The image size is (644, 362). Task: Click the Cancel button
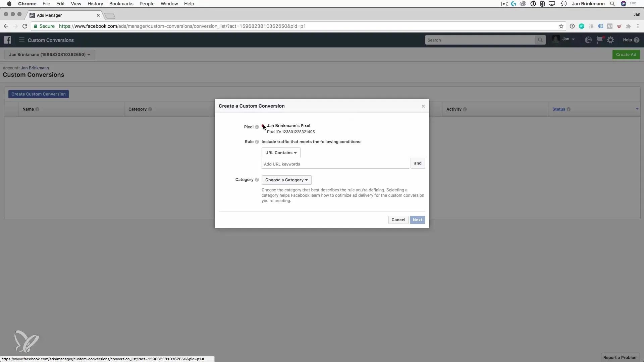(x=398, y=220)
